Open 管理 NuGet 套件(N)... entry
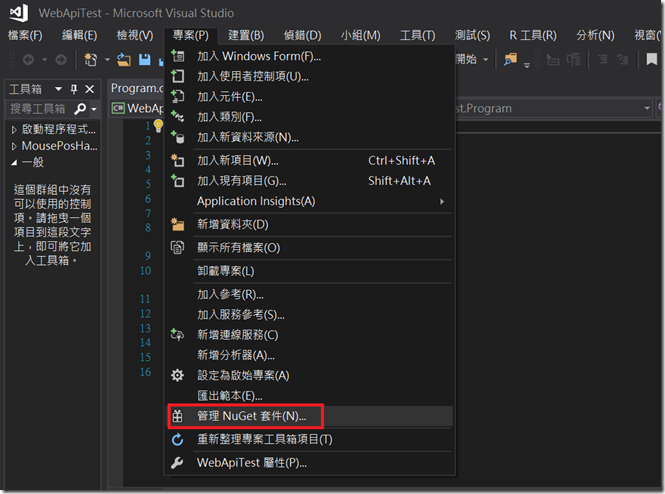Viewport: 665px width, 494px height. coord(310,416)
